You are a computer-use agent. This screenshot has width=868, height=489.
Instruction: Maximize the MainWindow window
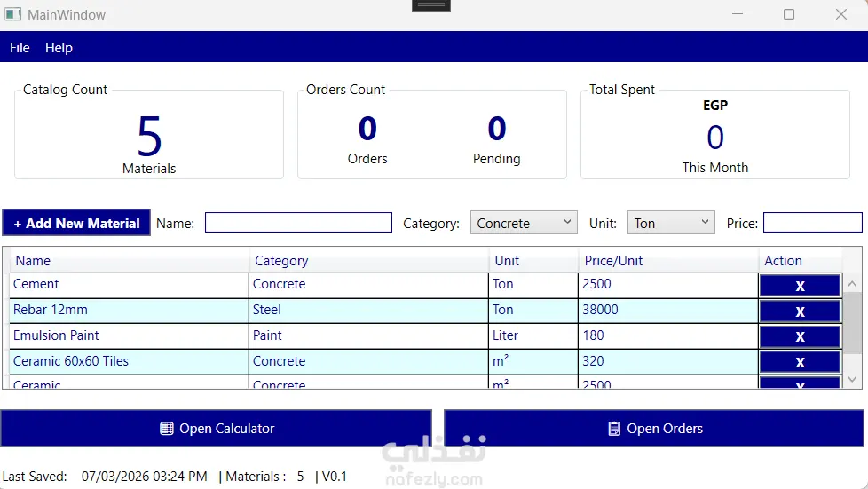[x=789, y=14]
